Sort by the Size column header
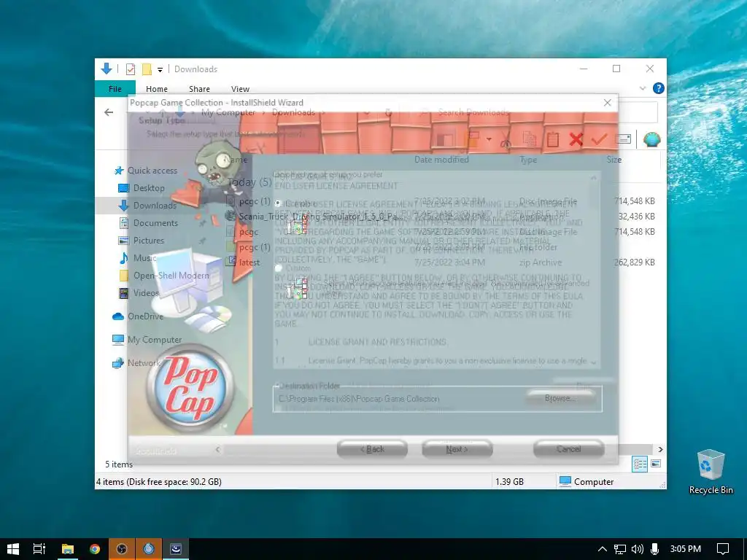 tap(614, 160)
